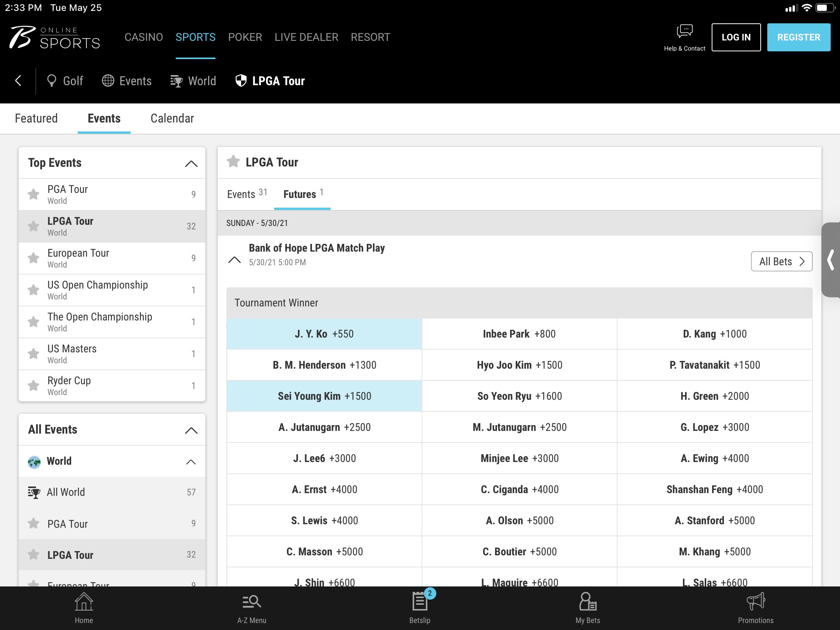Collapse the All Events panel
Image resolution: width=840 pixels, height=630 pixels.
191,430
